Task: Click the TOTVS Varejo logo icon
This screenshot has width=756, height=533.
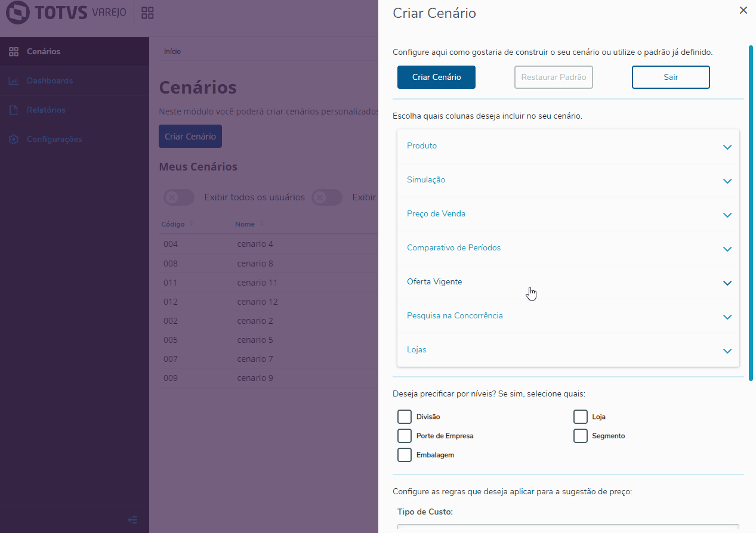Action: (x=18, y=13)
